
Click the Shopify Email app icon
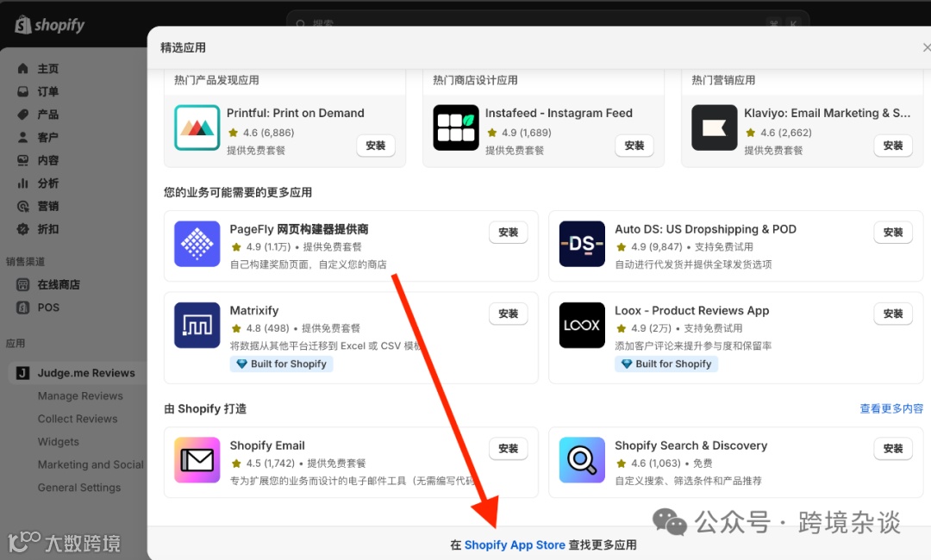coord(197,460)
